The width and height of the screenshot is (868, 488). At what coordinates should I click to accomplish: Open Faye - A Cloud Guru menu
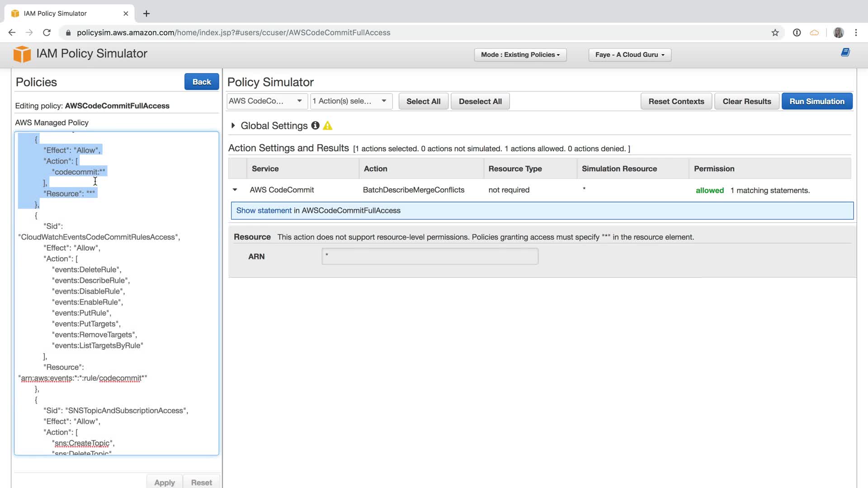[x=629, y=55]
